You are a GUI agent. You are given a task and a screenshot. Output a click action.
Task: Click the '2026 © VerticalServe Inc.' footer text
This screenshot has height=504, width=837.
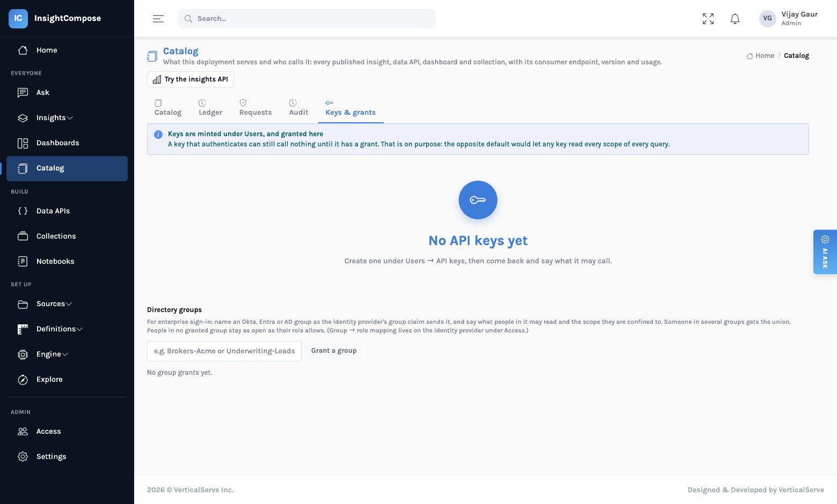tap(190, 490)
